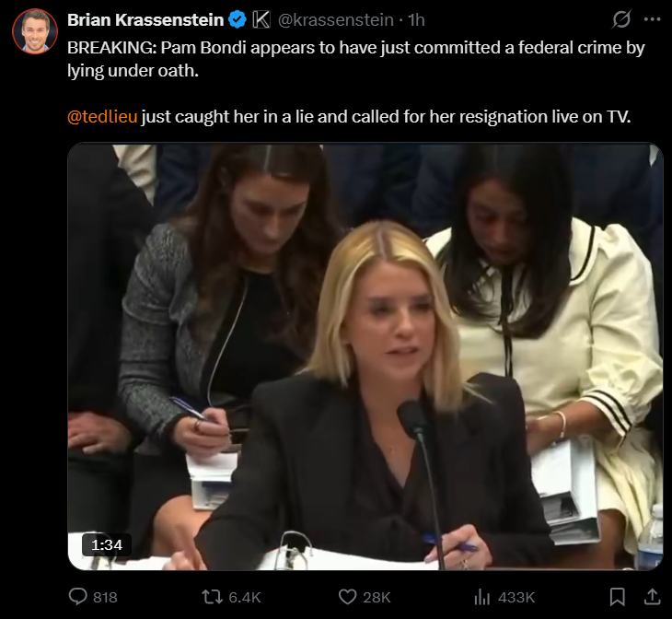
Task: Open Brian Krassenstein's profile avatar
Action: pyautogui.click(x=35, y=31)
